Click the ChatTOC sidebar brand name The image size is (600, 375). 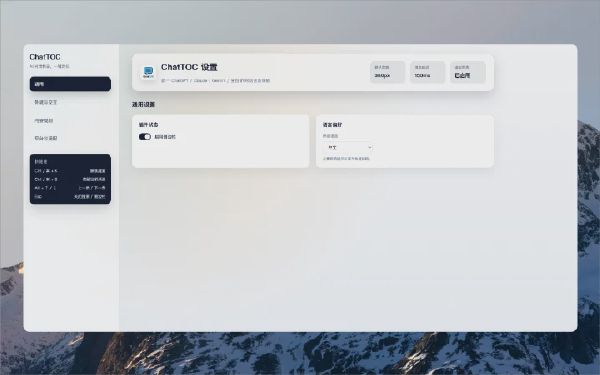[45, 57]
